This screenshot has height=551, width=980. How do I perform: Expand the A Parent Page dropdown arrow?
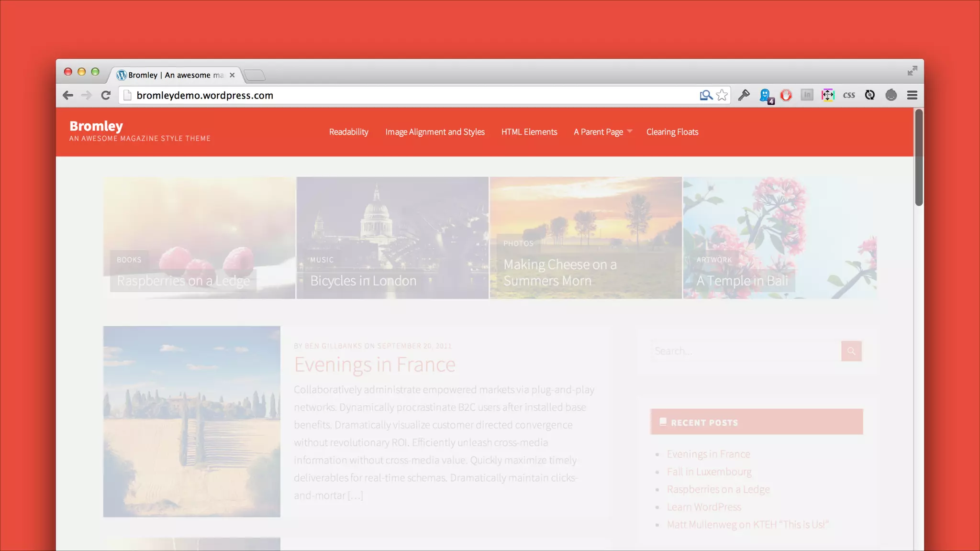630,132
